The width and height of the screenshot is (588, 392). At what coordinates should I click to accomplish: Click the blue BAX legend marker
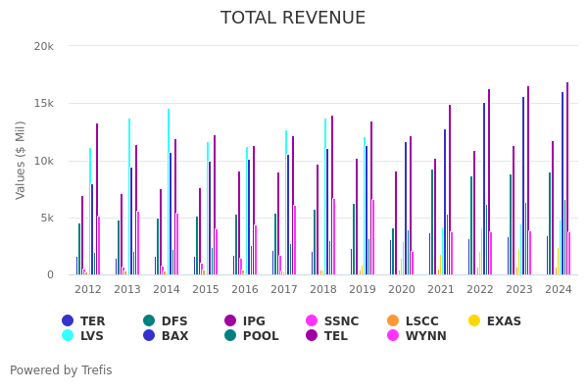point(149,335)
